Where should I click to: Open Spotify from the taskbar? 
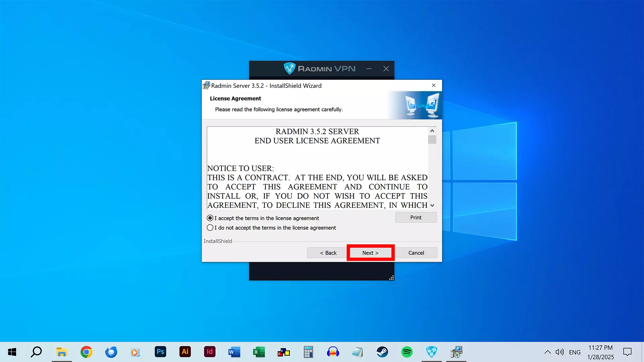click(407, 352)
